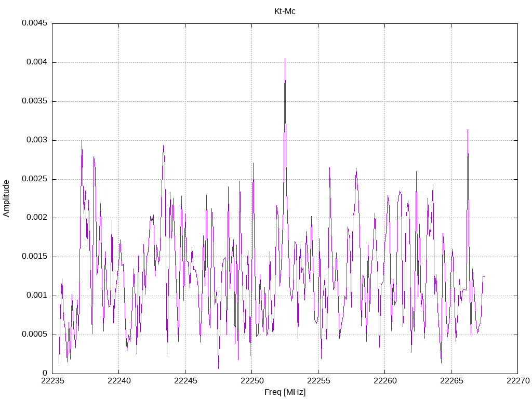
Task: Click the 0.003 y-axis tick label
Action: [x=36, y=140]
